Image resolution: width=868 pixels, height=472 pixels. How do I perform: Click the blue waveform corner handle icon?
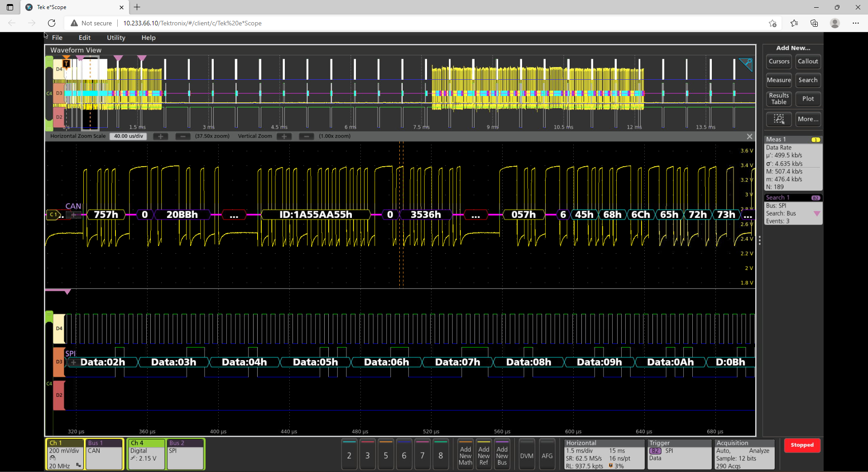coord(746,64)
